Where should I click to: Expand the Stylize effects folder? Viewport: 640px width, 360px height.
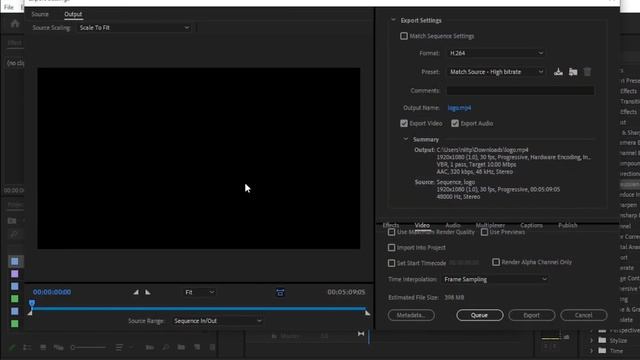591,340
